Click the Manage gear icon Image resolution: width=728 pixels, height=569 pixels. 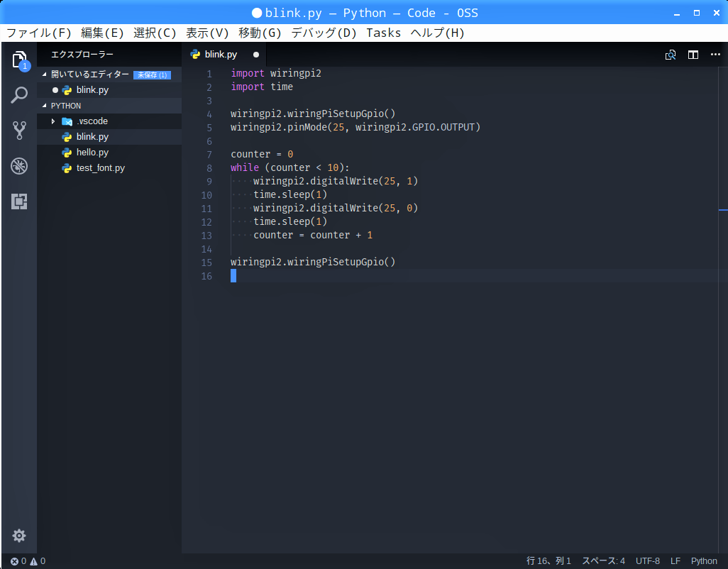19,536
